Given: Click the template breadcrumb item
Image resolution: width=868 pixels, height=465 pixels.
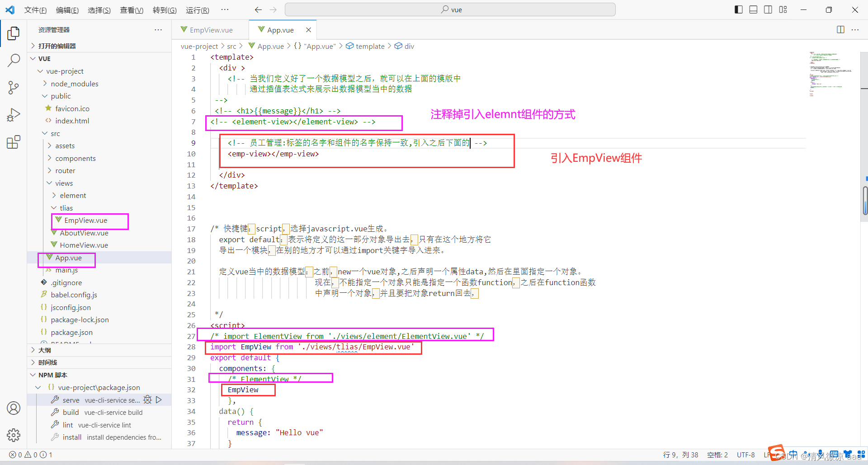Looking at the screenshot, I should pyautogui.click(x=365, y=46).
